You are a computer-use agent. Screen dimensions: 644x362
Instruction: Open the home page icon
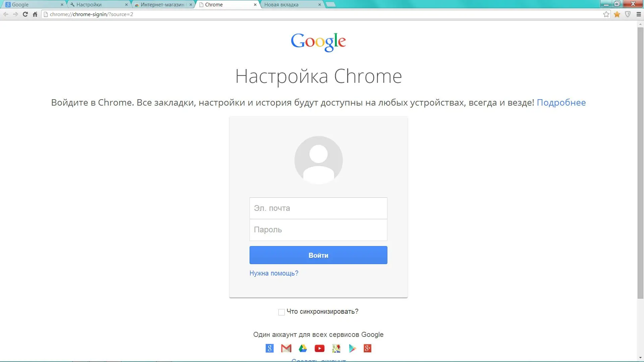(x=35, y=14)
